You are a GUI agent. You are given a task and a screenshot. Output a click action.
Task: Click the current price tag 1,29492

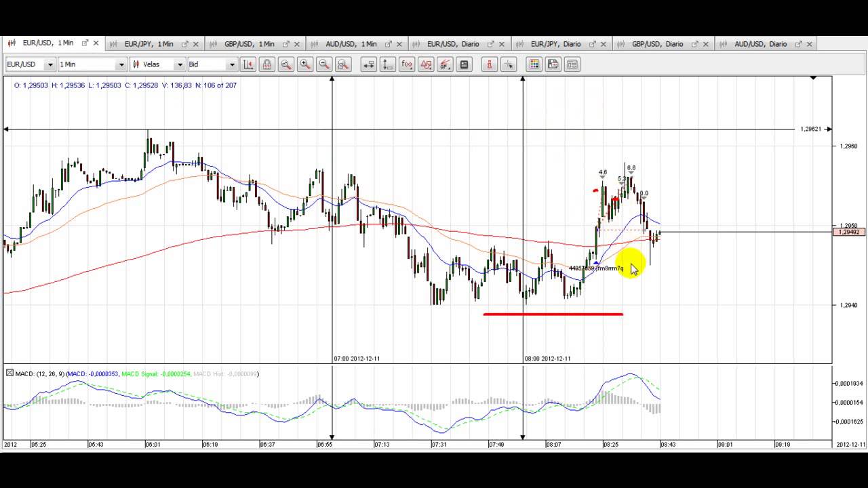849,232
